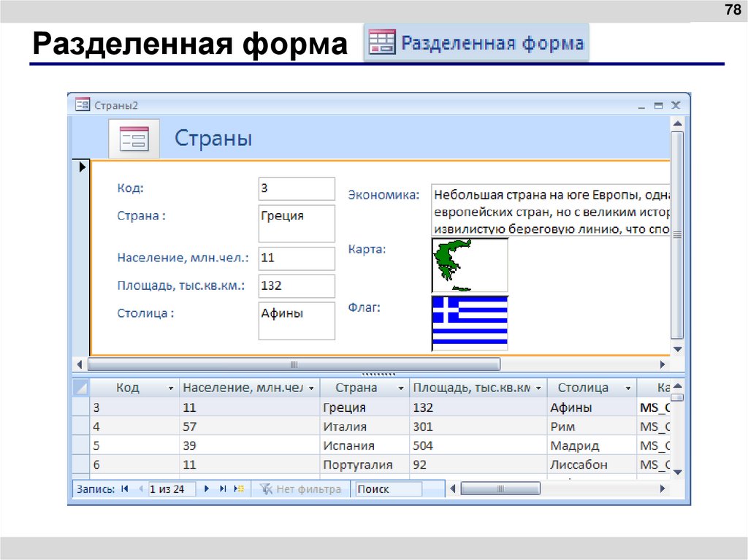Image resolution: width=748 pixels, height=560 pixels.
Task: Select the Площадь, тыс.кв.км column header
Action: (x=471, y=388)
